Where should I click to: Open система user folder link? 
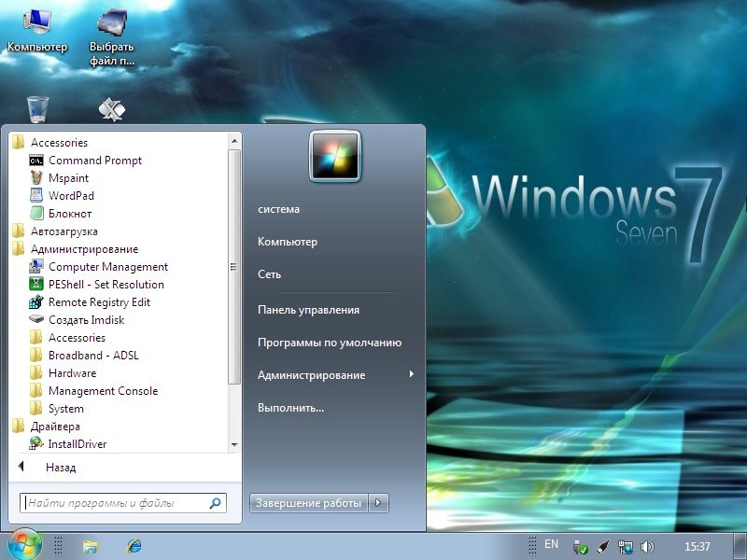click(278, 209)
